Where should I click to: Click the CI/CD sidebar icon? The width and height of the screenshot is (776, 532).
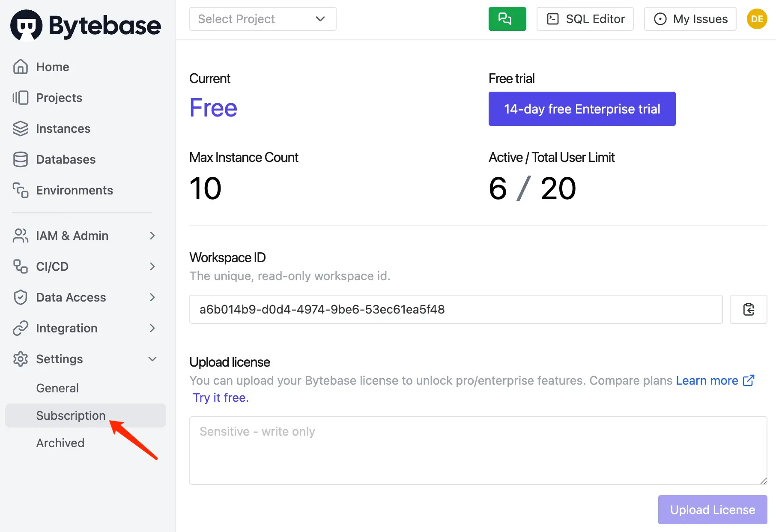point(21,266)
